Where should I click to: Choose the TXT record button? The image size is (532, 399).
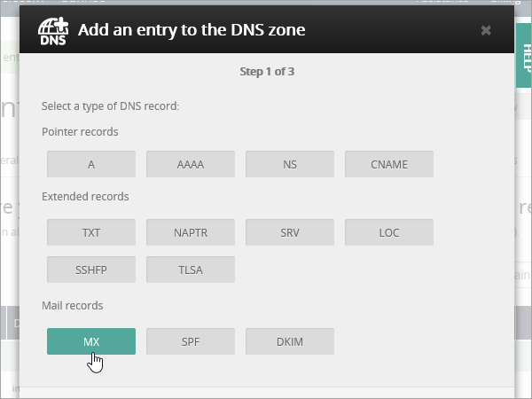click(x=91, y=231)
